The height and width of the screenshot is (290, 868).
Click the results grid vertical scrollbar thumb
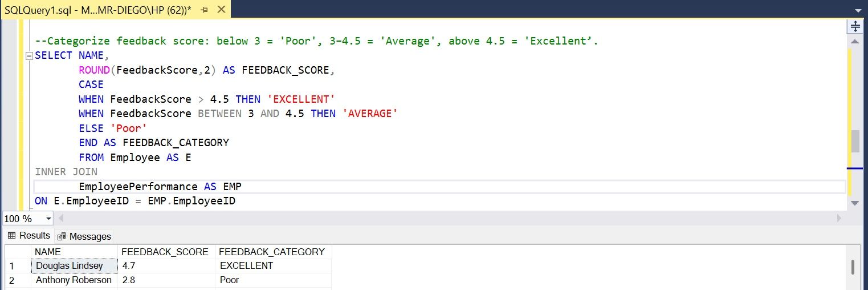(x=853, y=267)
